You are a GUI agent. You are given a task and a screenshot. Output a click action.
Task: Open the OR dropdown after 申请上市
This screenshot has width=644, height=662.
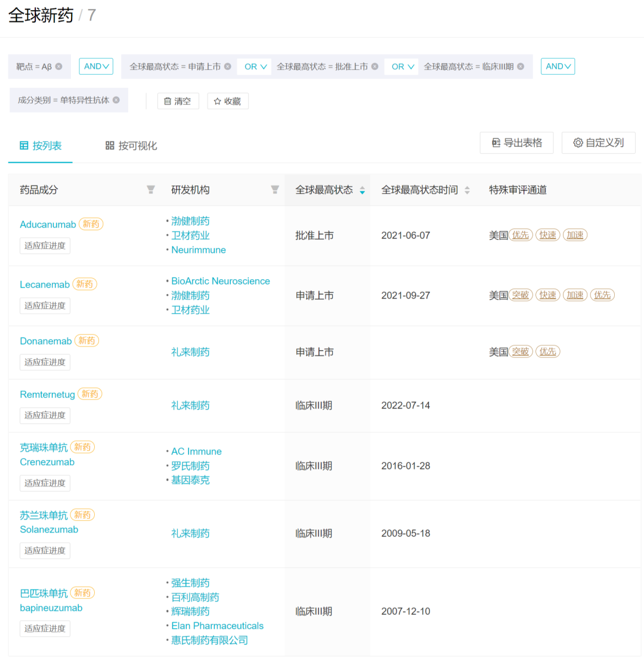click(255, 67)
